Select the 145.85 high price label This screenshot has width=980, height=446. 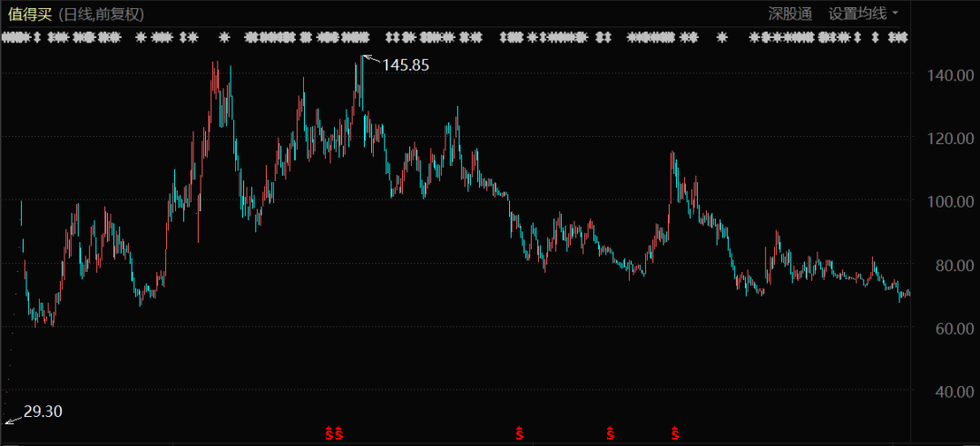(x=406, y=65)
